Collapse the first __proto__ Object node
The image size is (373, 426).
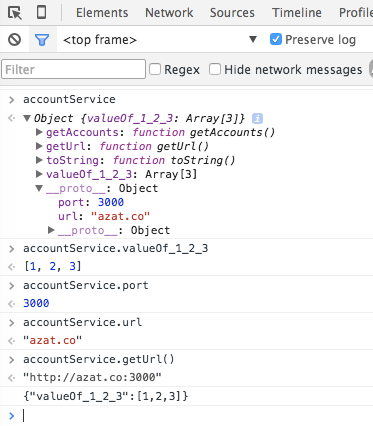[x=39, y=188]
